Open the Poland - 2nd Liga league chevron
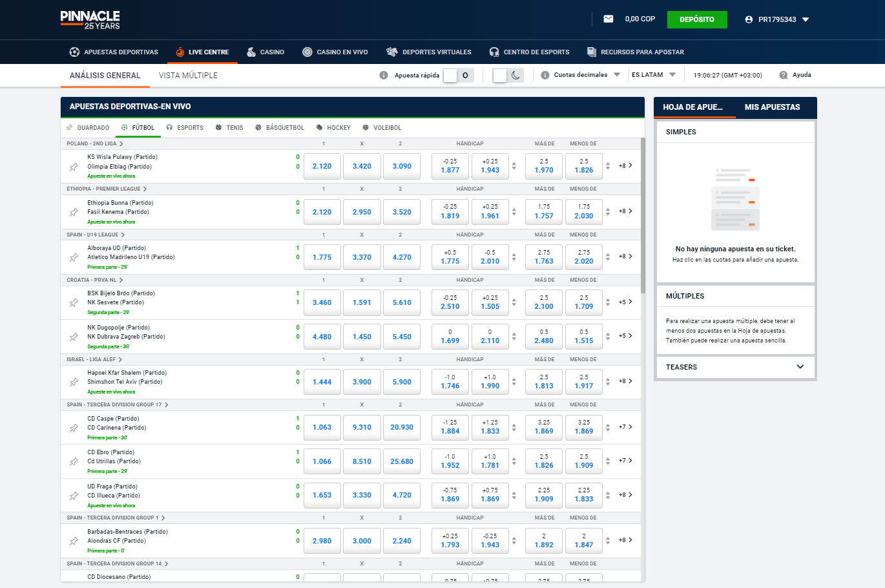The width and height of the screenshot is (885, 588). tap(121, 143)
